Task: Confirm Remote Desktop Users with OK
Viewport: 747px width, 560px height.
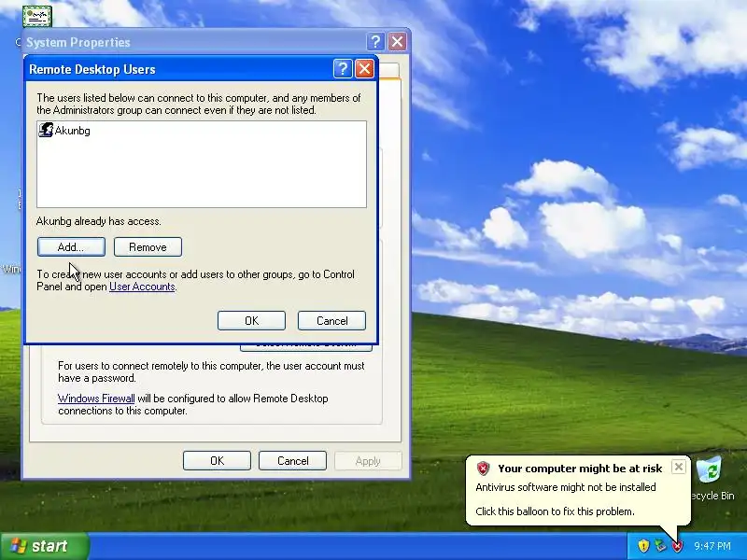Action: point(251,321)
